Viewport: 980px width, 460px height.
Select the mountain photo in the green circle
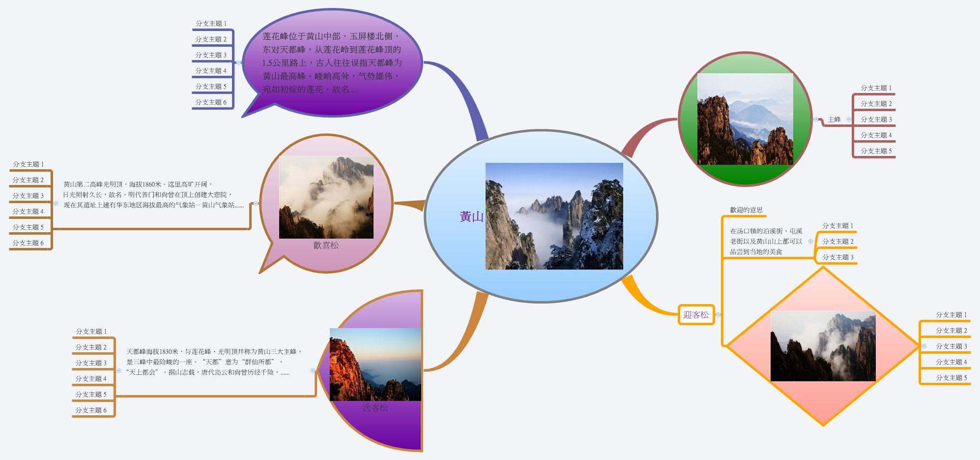(x=745, y=119)
